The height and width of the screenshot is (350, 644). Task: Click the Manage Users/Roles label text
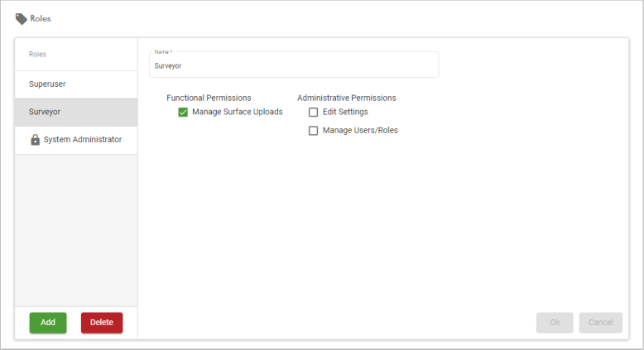click(x=360, y=131)
